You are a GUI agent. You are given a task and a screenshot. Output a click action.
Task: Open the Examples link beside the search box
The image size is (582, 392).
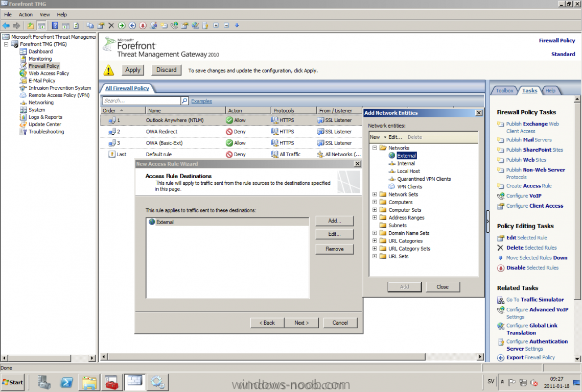[x=201, y=101]
